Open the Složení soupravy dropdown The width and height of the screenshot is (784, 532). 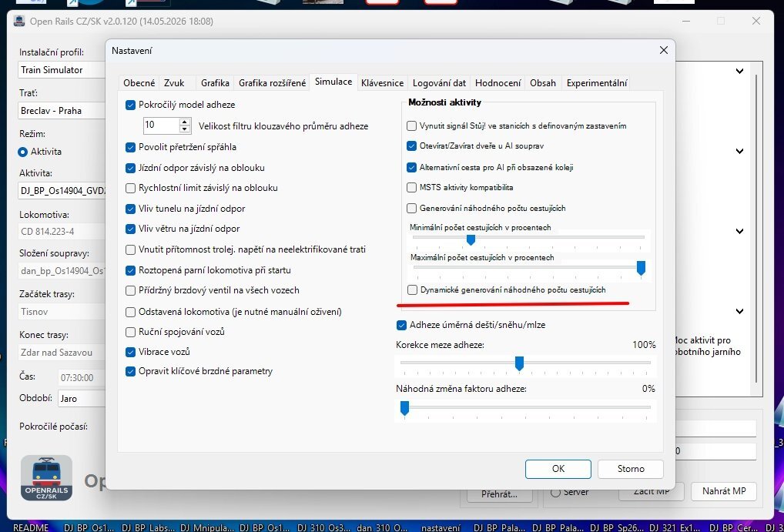pos(62,270)
